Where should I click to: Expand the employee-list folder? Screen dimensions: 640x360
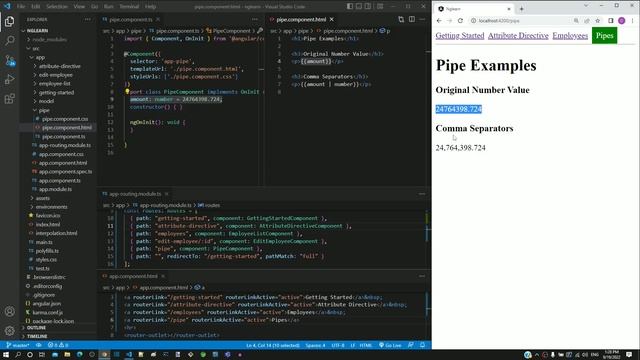[x=55, y=84]
